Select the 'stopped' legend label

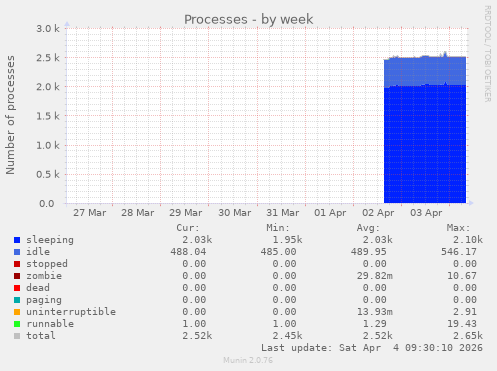[x=47, y=264]
